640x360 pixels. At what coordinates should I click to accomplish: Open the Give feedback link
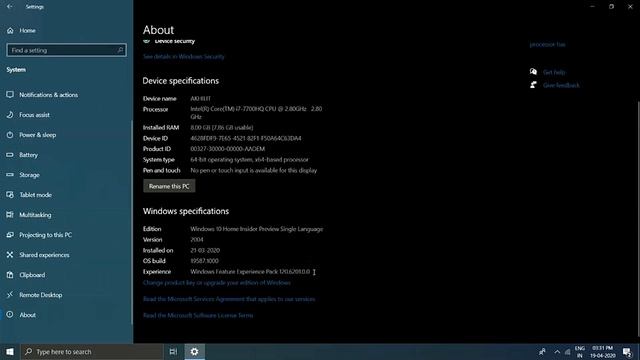click(x=561, y=85)
